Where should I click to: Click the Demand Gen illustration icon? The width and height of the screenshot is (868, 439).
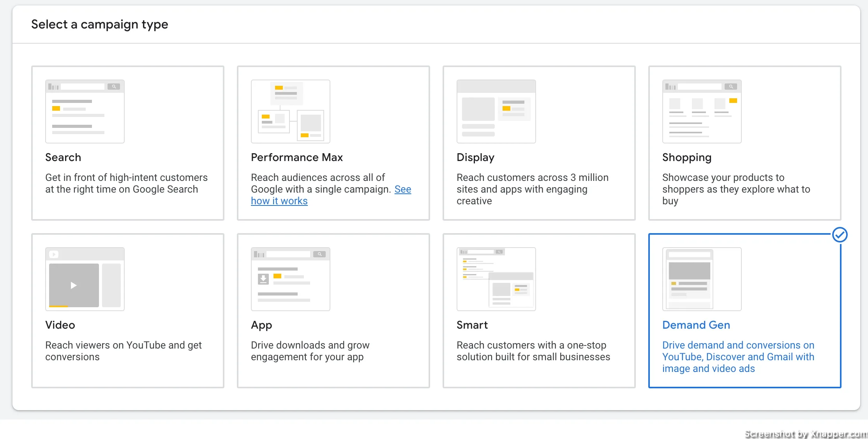coord(702,279)
